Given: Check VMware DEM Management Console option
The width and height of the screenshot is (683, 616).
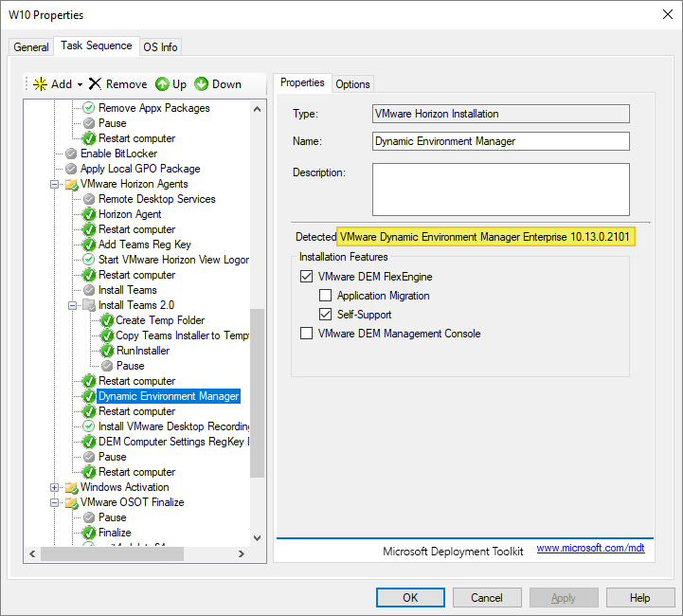Looking at the screenshot, I should (306, 334).
